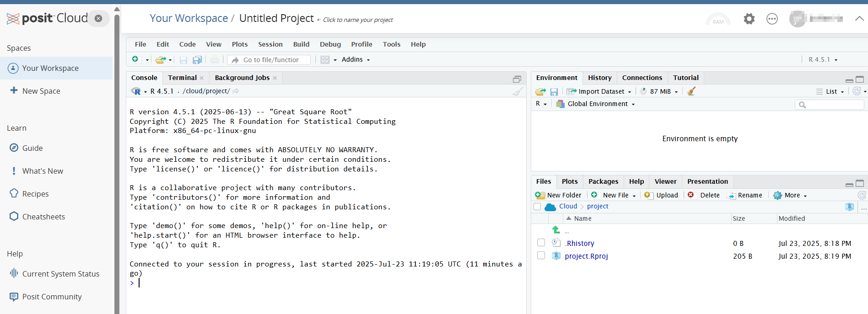Click the workspace panes grid icon
Image resolution: width=868 pixels, height=314 pixels.
[325, 60]
